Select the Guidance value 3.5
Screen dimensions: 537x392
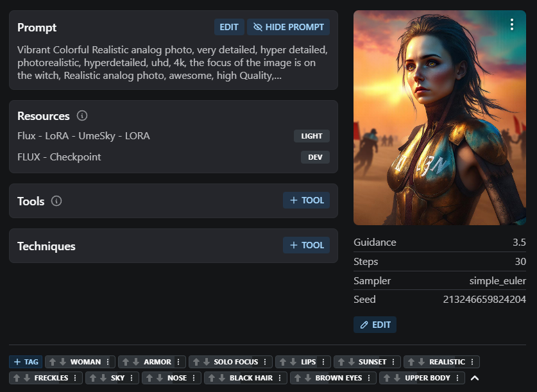click(519, 243)
